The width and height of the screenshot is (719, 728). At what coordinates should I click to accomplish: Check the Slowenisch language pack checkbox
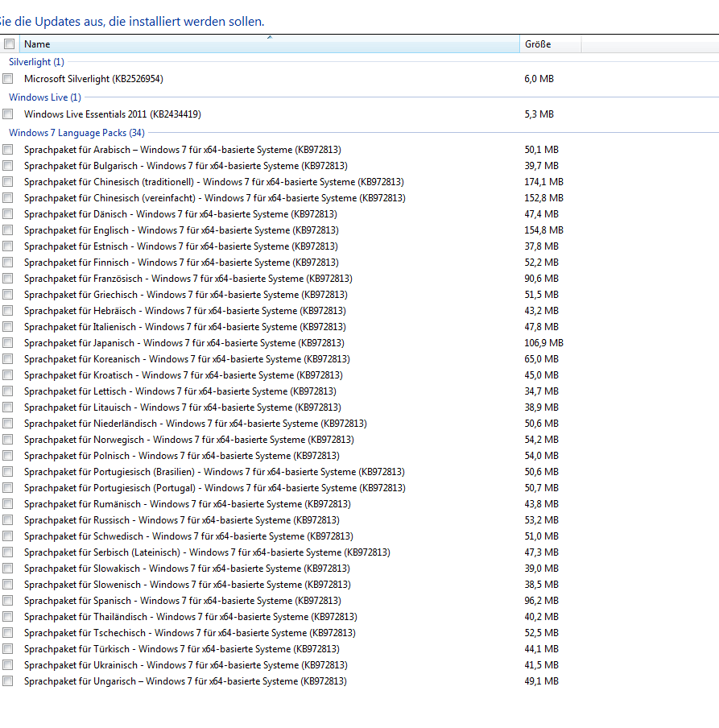tap(7, 585)
